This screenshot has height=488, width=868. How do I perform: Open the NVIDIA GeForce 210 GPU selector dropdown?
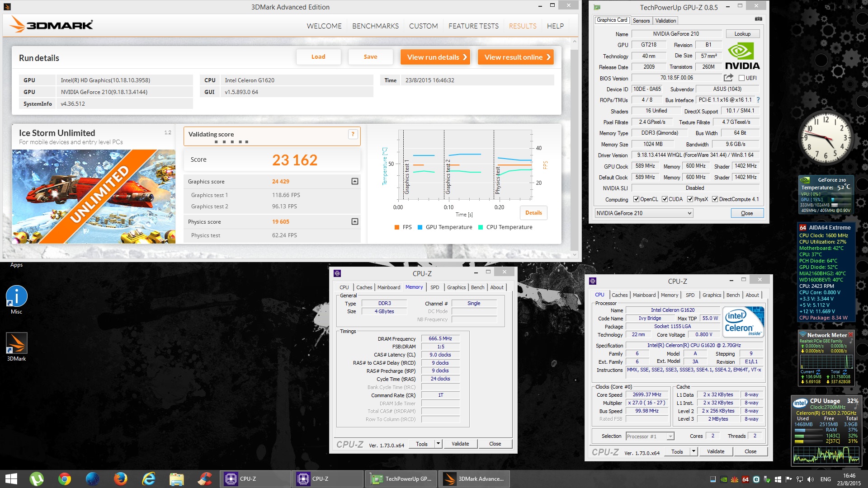644,213
